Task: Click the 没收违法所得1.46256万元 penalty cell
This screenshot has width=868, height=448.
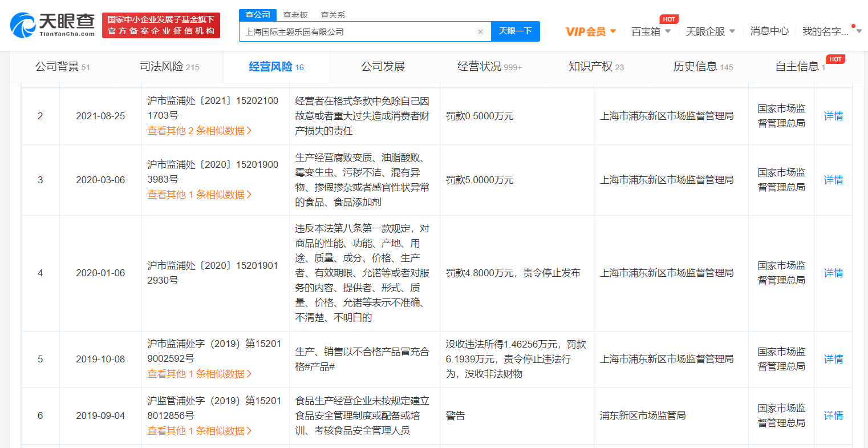Action: (516, 359)
